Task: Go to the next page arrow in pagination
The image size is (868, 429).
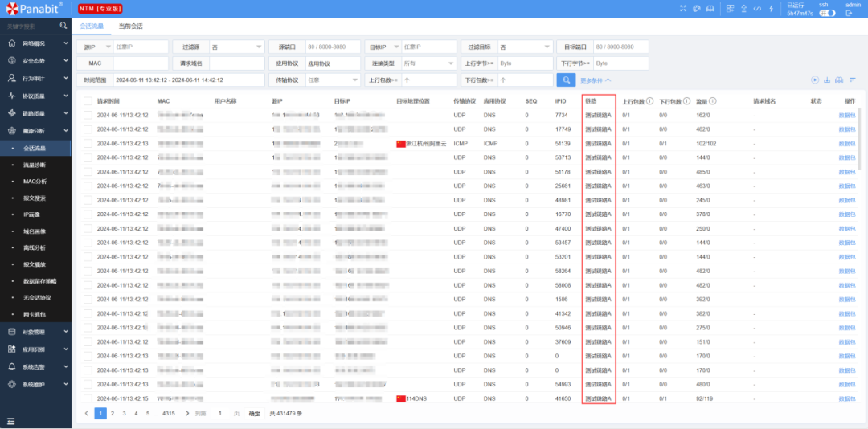Action: click(x=187, y=413)
